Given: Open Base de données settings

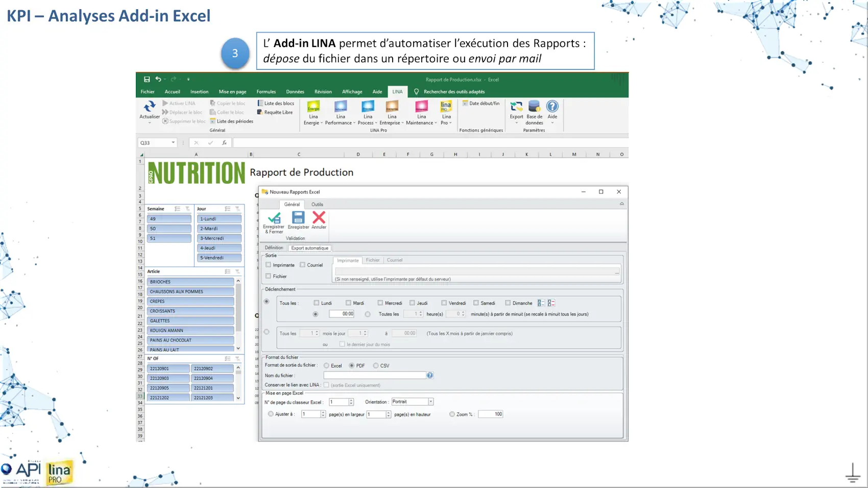Looking at the screenshot, I should pos(534,106).
